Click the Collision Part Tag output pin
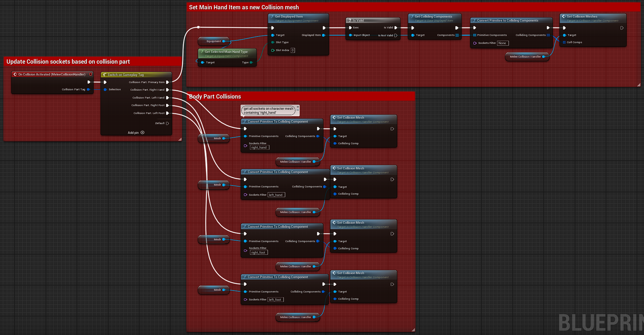Image resolution: width=644 pixels, height=335 pixels. pos(88,90)
